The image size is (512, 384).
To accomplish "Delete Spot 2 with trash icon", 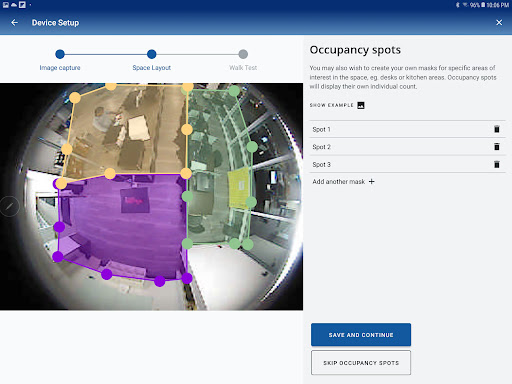I will click(x=496, y=147).
